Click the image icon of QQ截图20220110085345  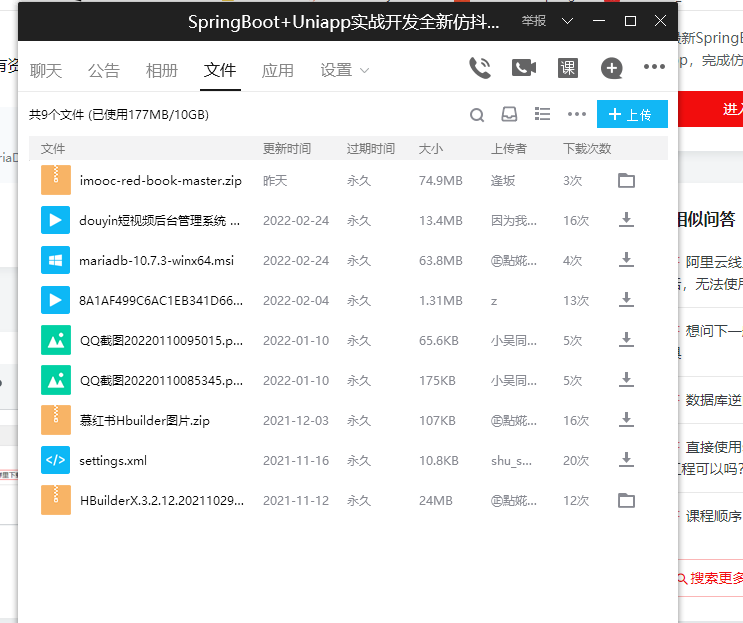click(x=56, y=380)
